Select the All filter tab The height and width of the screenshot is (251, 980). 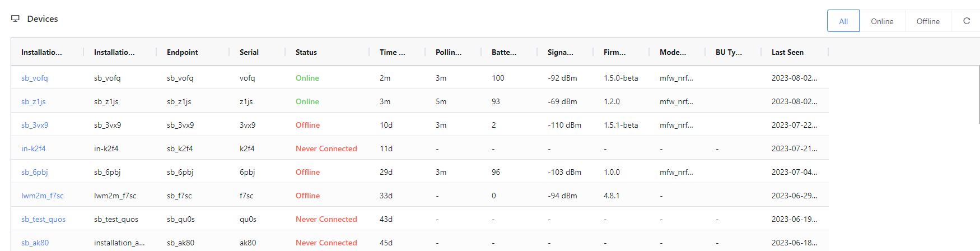click(x=843, y=21)
